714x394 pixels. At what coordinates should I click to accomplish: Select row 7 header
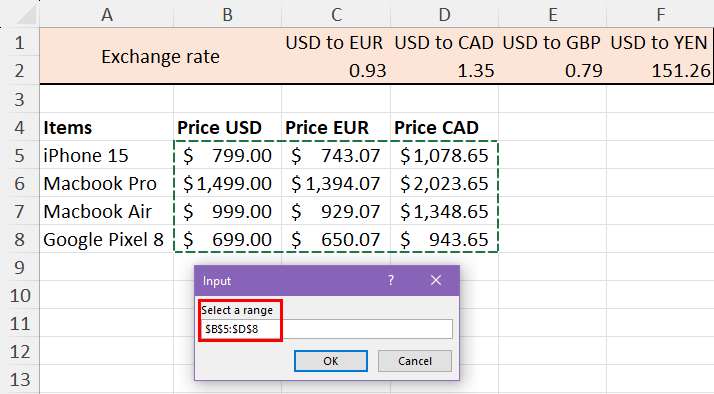point(20,211)
